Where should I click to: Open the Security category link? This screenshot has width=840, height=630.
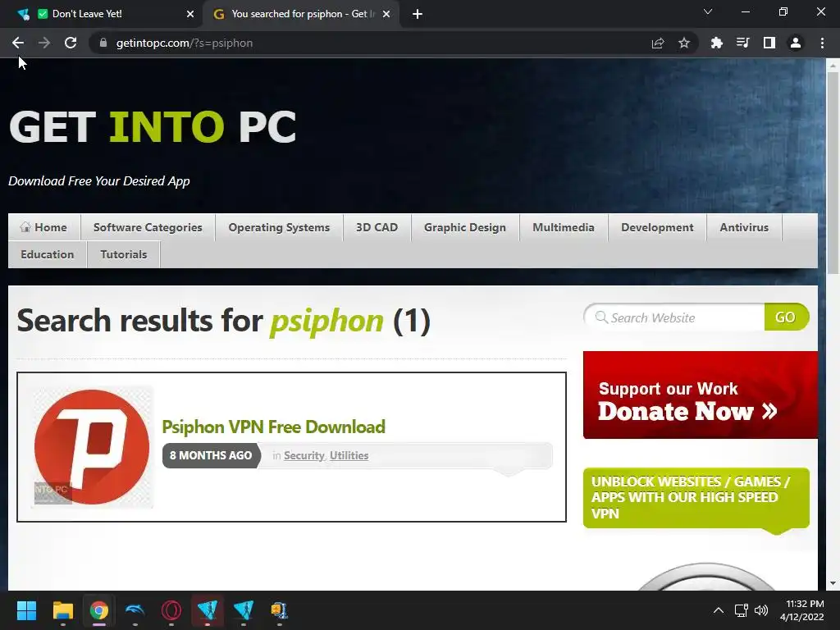click(x=304, y=455)
